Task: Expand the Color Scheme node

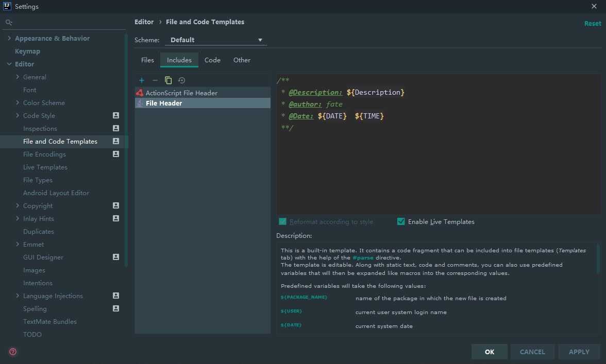Action: [18, 102]
